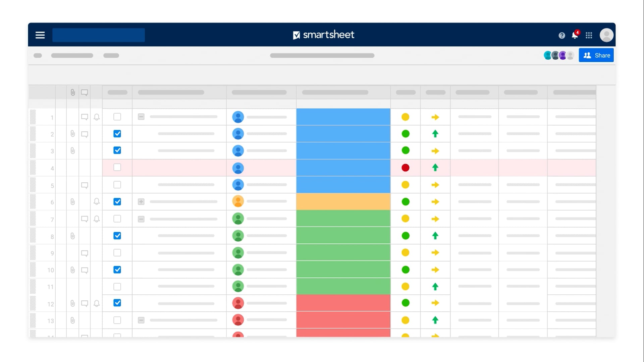The height and width of the screenshot is (362, 644).
Task: Click the help question mark icon
Action: pyautogui.click(x=562, y=35)
